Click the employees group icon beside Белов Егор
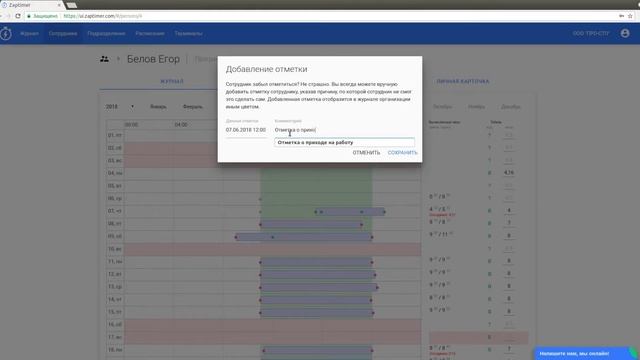The image size is (640, 360). (x=104, y=59)
